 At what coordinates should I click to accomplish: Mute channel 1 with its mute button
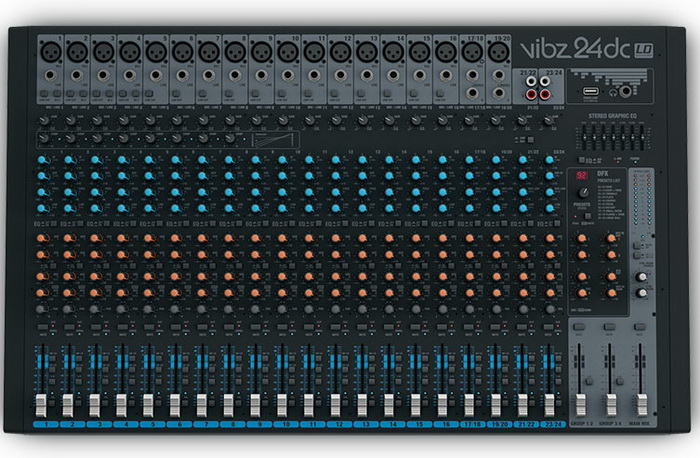[43, 327]
